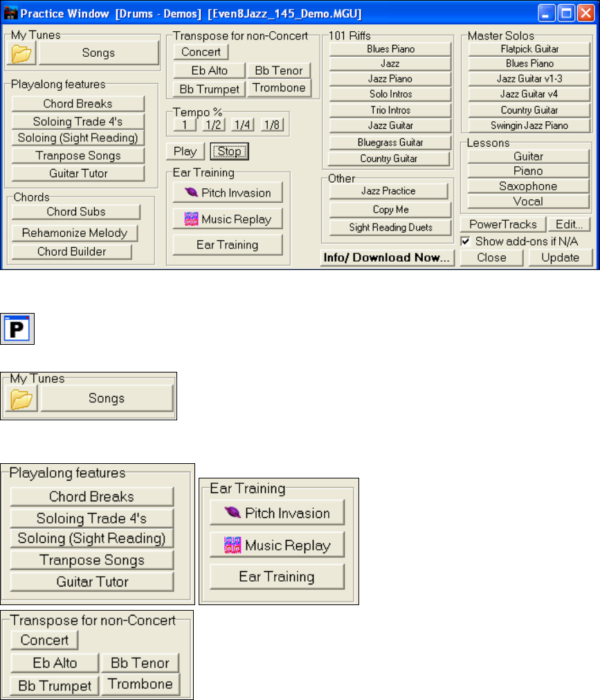The width and height of the screenshot is (600, 700).
Task: Open Sight Reading Duets
Action: 390,228
